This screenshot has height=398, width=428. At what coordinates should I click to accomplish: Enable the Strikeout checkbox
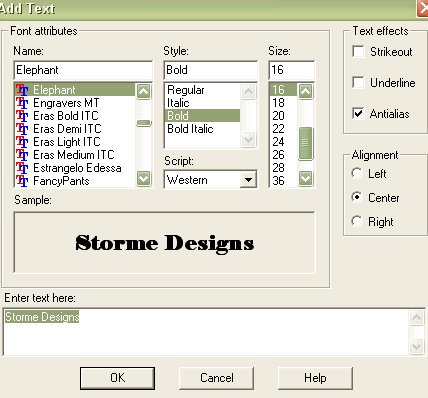pos(358,52)
